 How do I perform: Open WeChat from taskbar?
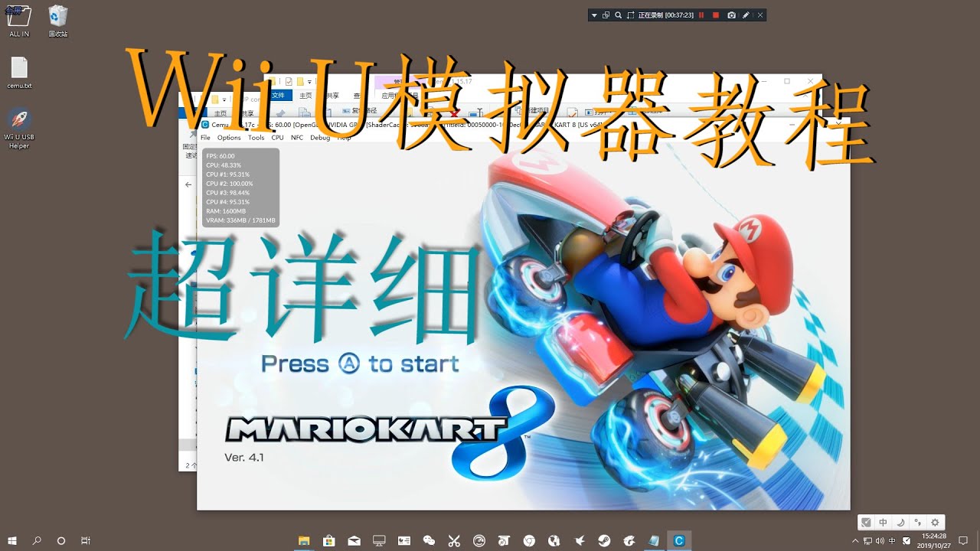coord(429,540)
